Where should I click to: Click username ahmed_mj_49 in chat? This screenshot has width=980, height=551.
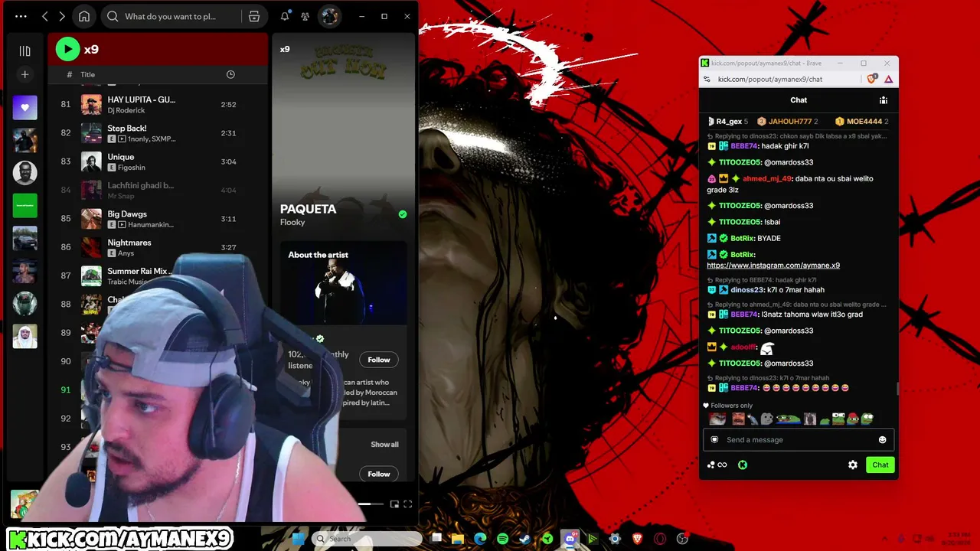point(767,178)
